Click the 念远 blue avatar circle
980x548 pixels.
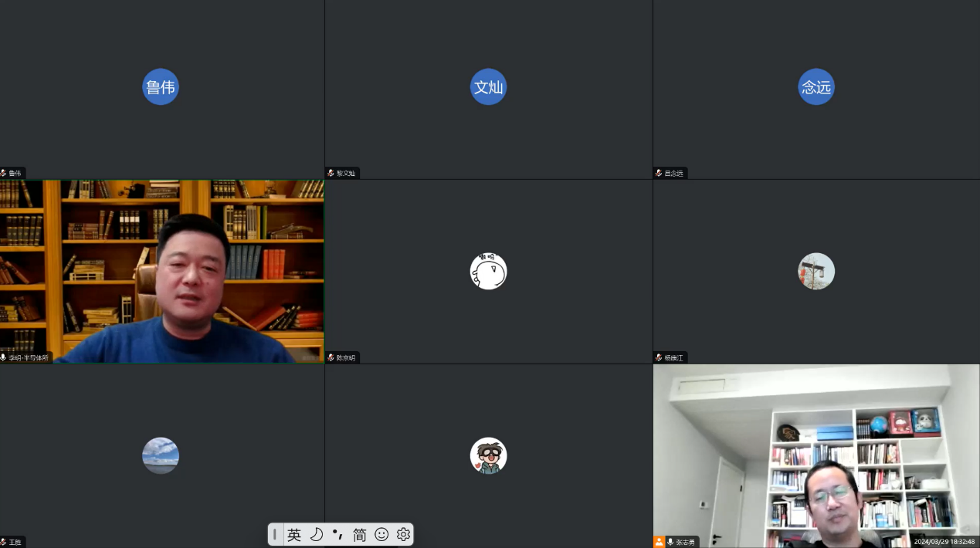point(816,87)
